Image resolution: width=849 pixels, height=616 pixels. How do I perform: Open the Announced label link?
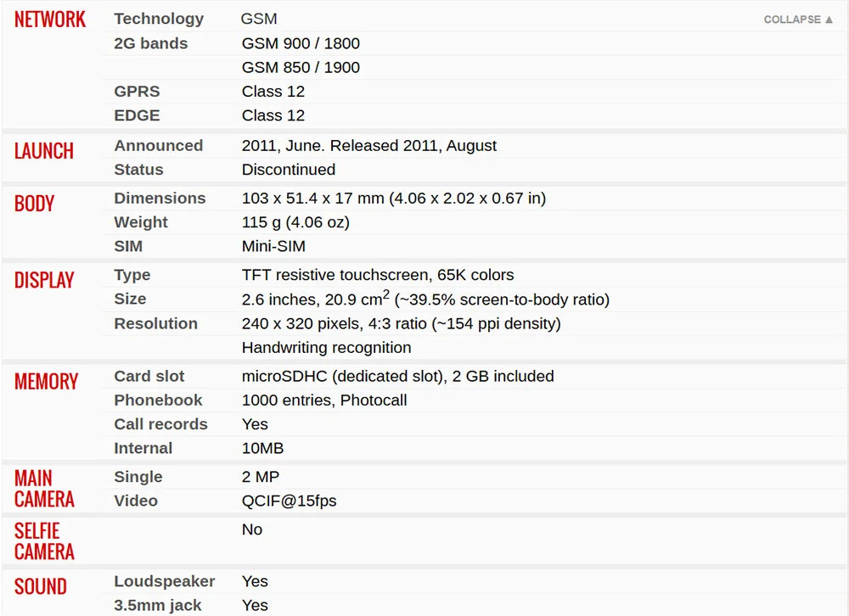(158, 146)
